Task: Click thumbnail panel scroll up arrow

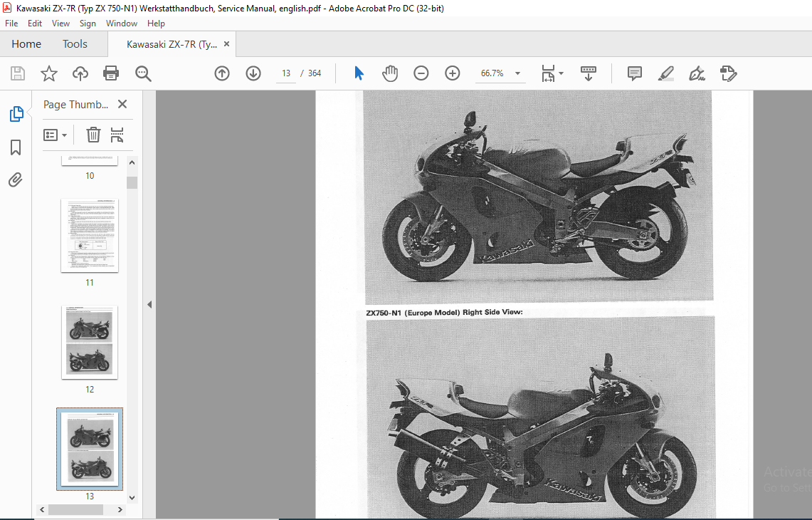Action: coord(132,163)
